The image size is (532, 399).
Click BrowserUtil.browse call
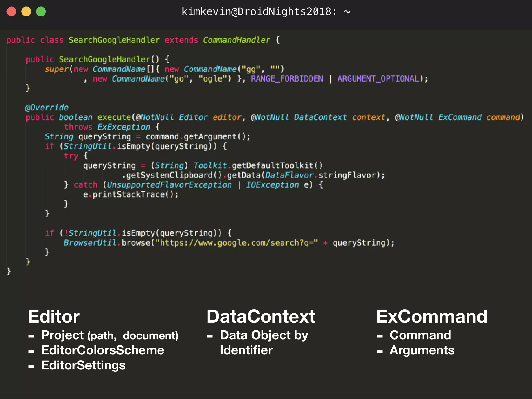107,243
